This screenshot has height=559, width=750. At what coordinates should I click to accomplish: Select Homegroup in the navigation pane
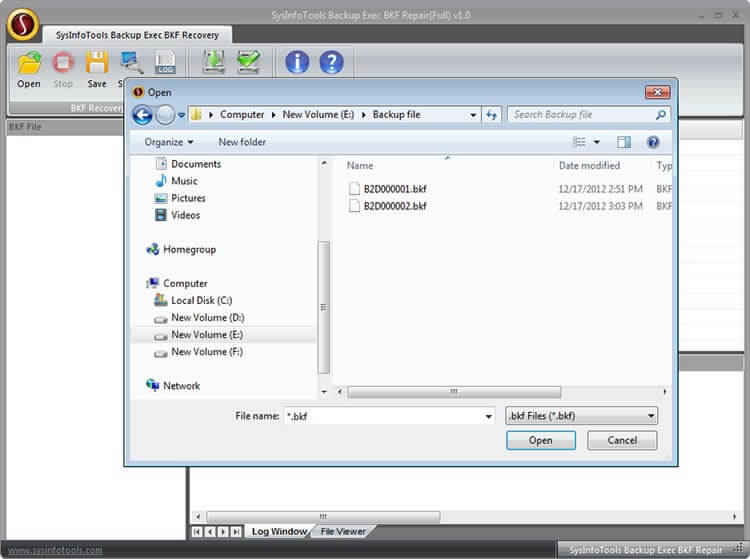[x=181, y=250]
